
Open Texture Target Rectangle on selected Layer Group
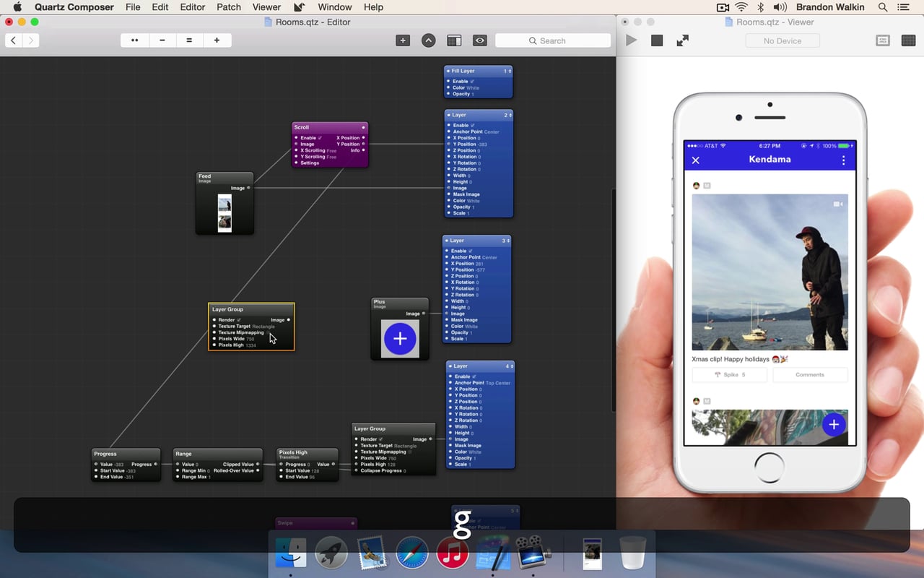pos(263,327)
